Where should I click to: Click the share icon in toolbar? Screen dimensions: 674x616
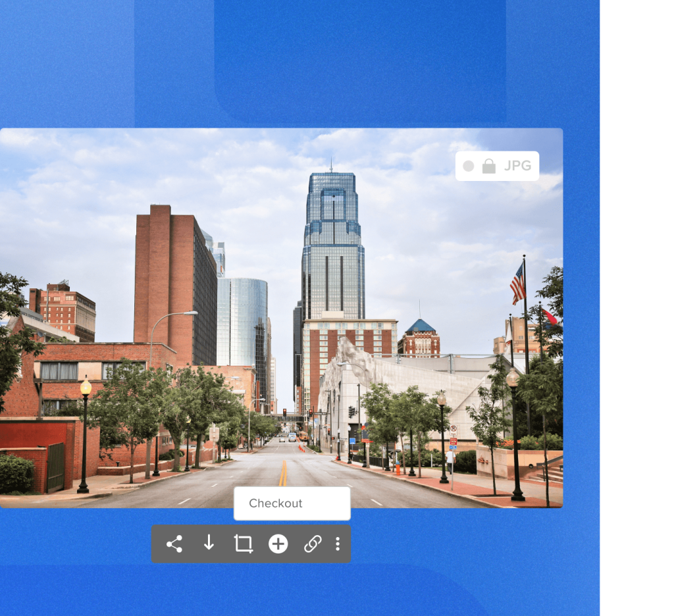(x=174, y=544)
